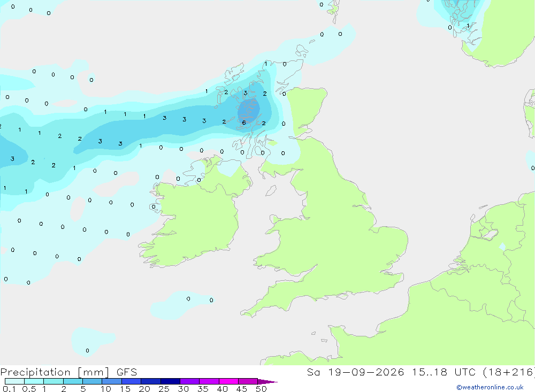Select the magenta 35–40 mm legend swatch

point(209,381)
